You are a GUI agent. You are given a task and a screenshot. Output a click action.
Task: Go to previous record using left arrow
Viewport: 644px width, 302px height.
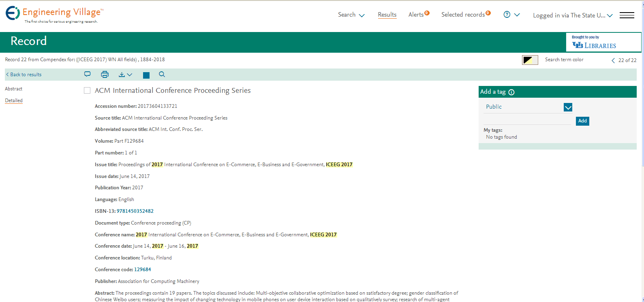tap(613, 60)
